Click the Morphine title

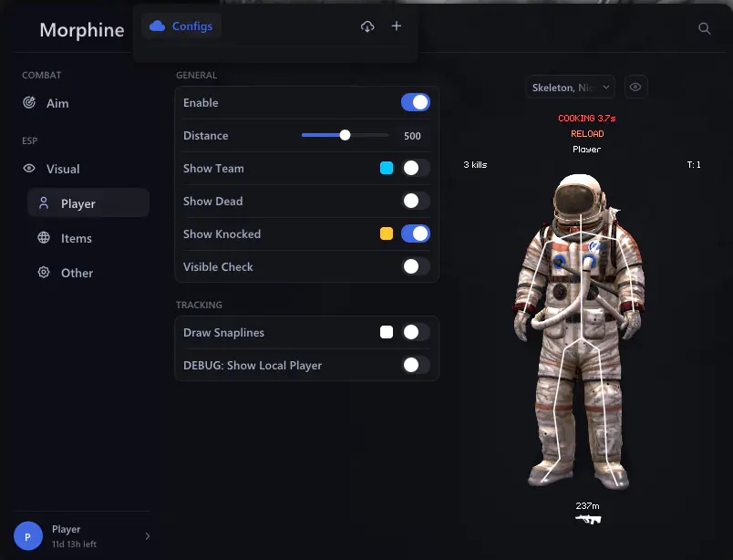pyautogui.click(x=82, y=30)
